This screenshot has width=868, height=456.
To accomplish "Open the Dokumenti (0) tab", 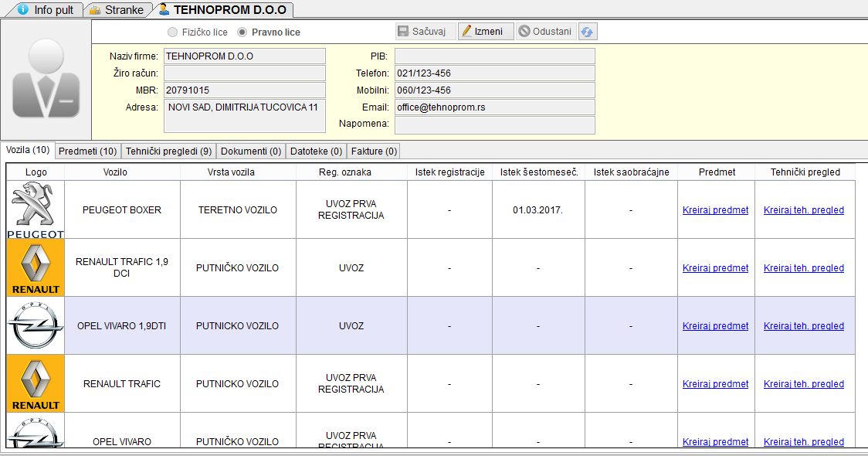I will [x=251, y=151].
